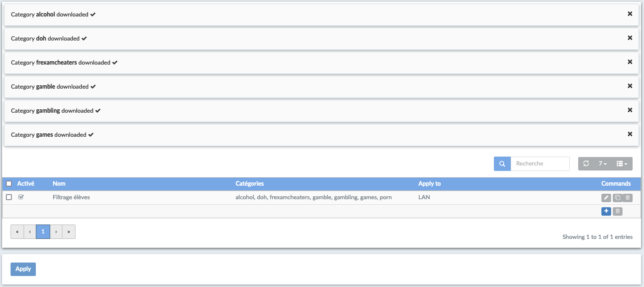Expand the column visibility list dropdown
The height and width of the screenshot is (287, 644).
pyautogui.click(x=622, y=164)
